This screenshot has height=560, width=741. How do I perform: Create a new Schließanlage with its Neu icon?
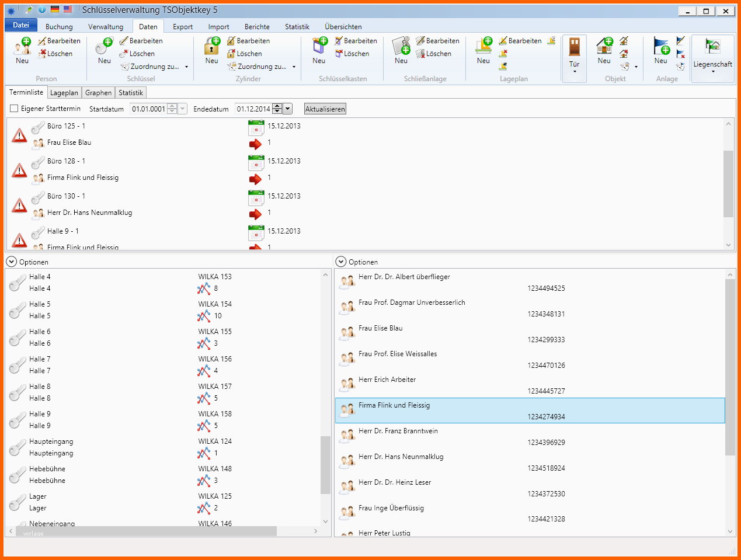pyautogui.click(x=401, y=50)
